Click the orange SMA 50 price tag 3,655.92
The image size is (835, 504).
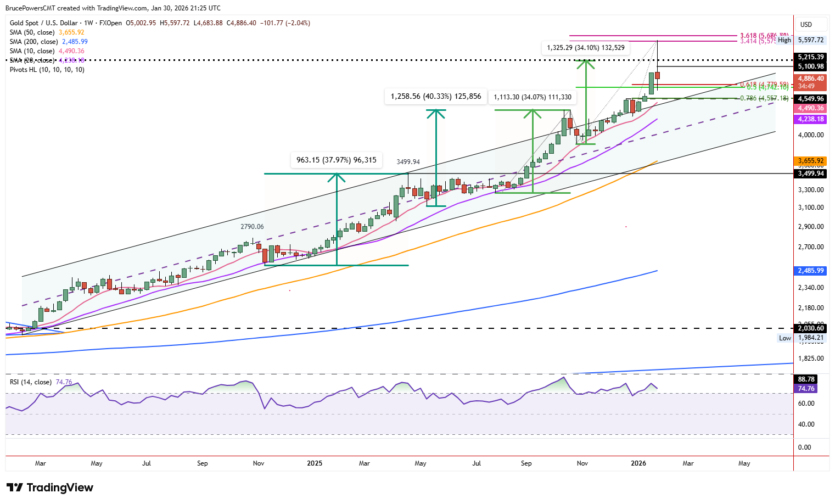810,161
